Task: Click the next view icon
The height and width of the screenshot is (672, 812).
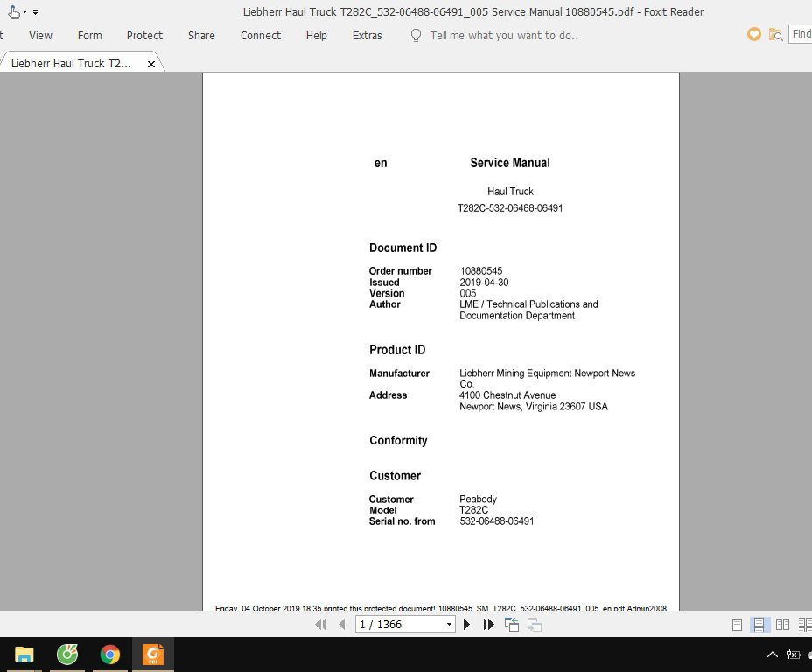Action: click(535, 625)
